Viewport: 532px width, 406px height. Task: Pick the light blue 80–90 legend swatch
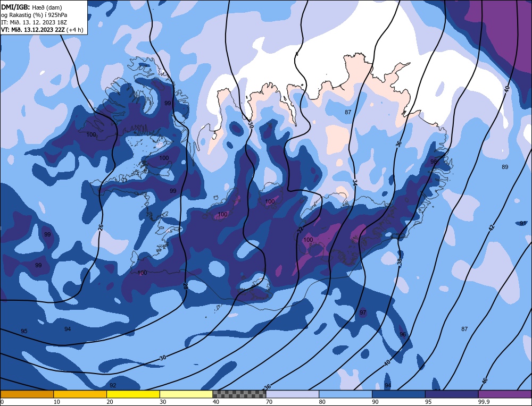[345, 394]
